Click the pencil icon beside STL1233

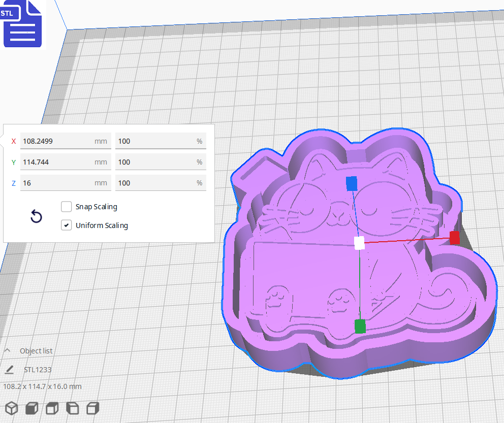(x=9, y=370)
